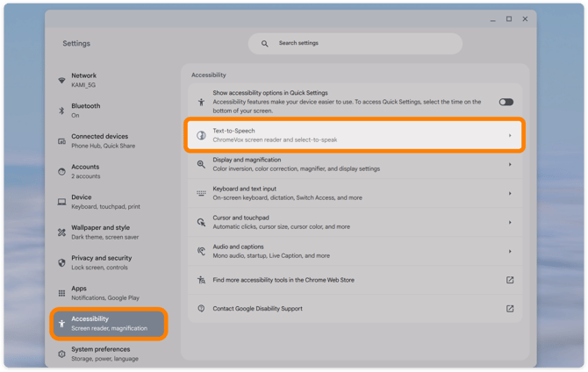Screen dimensions: 588x372
Task: Open Find more accessibility tools link
Action: 355,280
